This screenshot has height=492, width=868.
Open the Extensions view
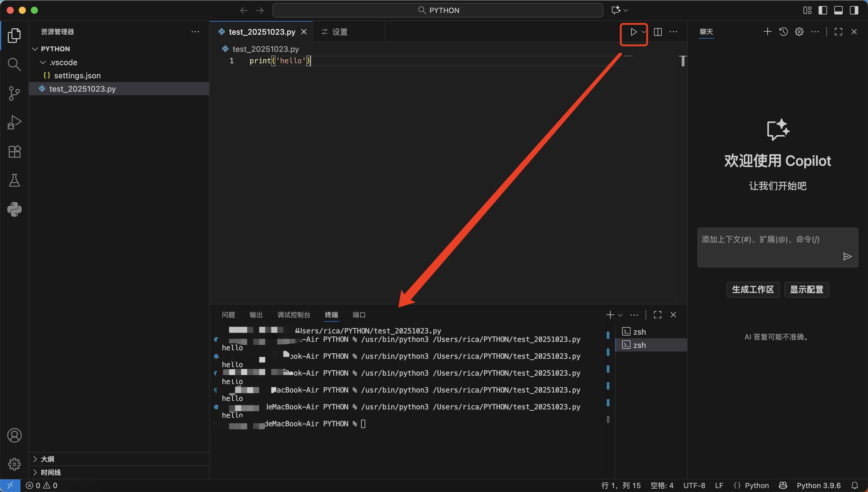(14, 151)
